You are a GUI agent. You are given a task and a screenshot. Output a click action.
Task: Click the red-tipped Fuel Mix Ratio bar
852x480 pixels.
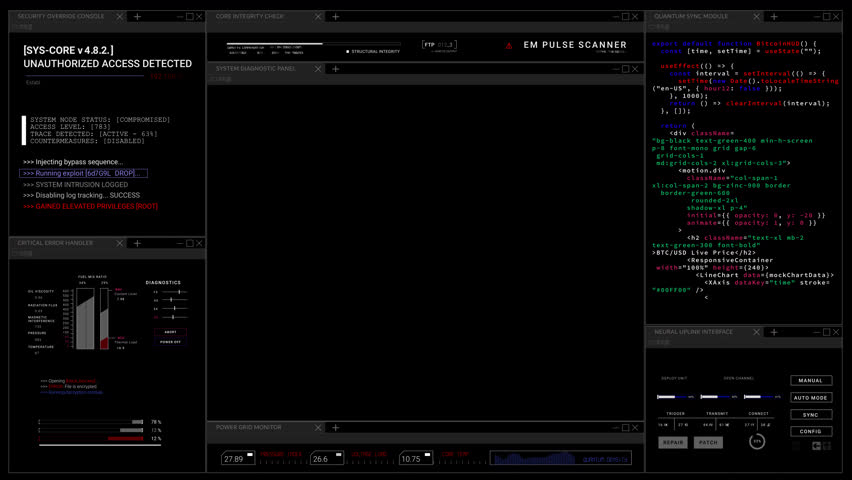104,319
